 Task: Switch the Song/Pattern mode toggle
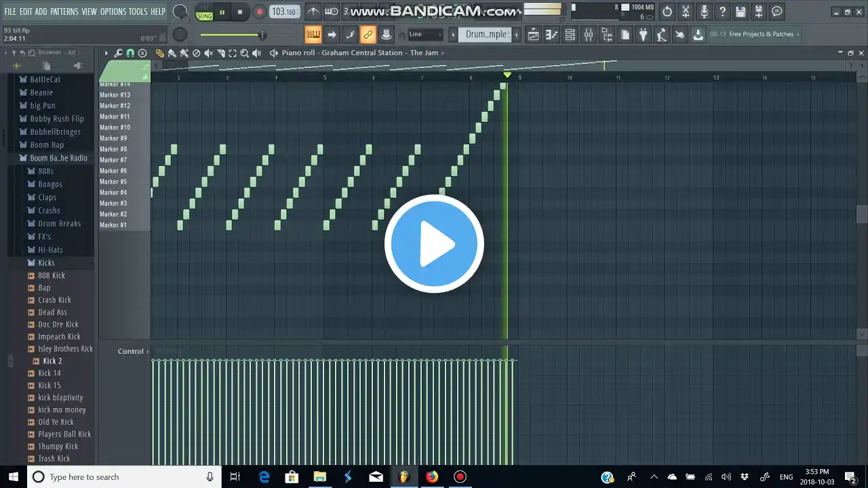pyautogui.click(x=204, y=12)
